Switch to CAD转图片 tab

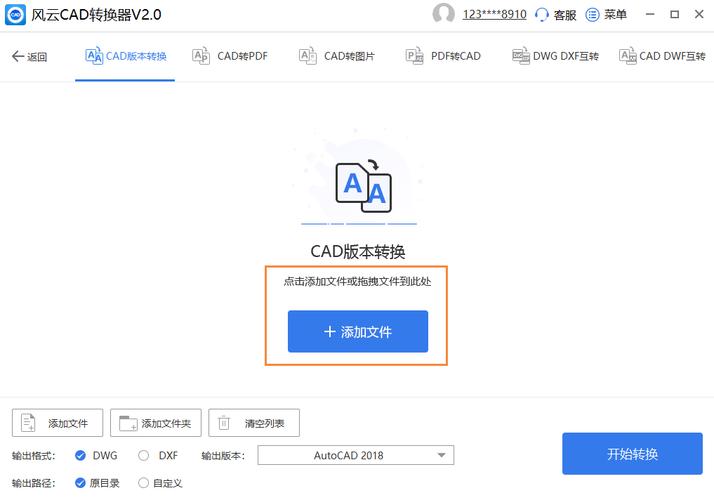coord(337,56)
